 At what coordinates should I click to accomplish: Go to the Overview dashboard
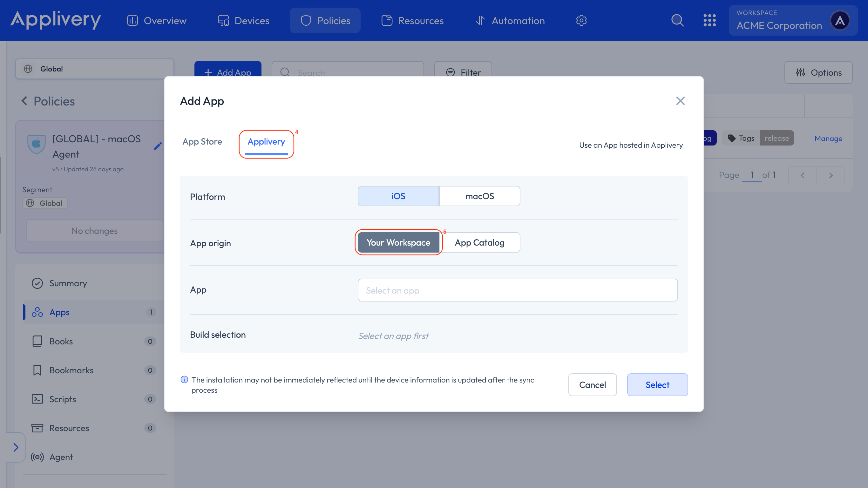156,20
